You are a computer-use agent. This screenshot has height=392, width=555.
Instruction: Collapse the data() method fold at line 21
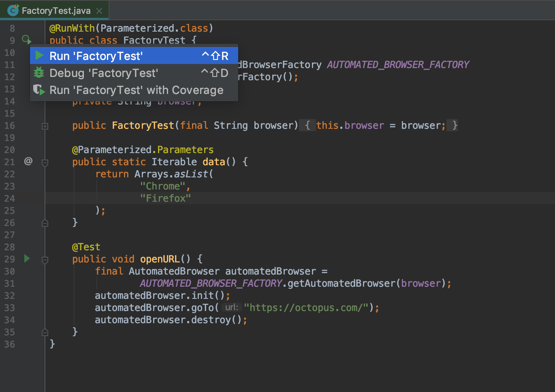45,163
